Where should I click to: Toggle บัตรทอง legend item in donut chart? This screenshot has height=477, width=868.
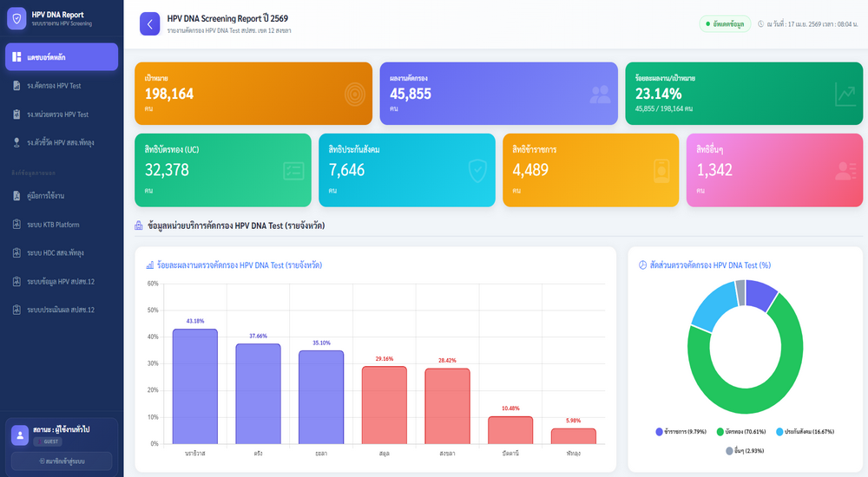tap(754, 431)
